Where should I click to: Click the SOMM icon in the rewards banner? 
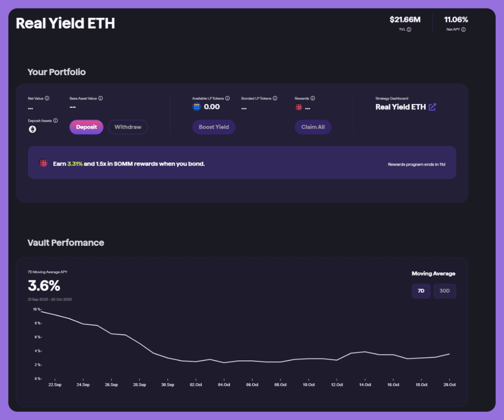(x=43, y=163)
